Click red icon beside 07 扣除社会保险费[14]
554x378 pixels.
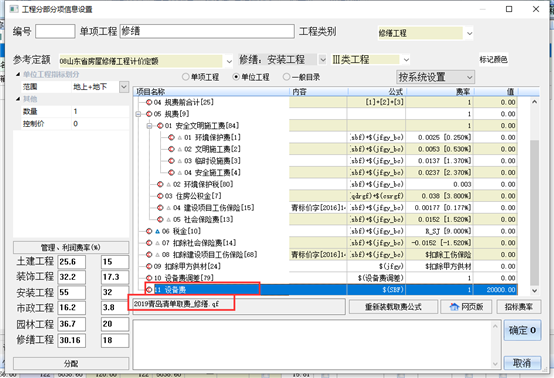[x=149, y=243]
